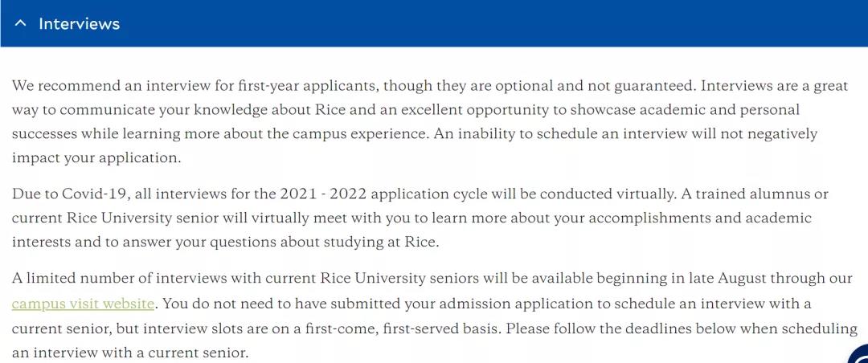The image size is (868, 363).
Task: Click the phrase "impact your application."
Action: coord(96,157)
